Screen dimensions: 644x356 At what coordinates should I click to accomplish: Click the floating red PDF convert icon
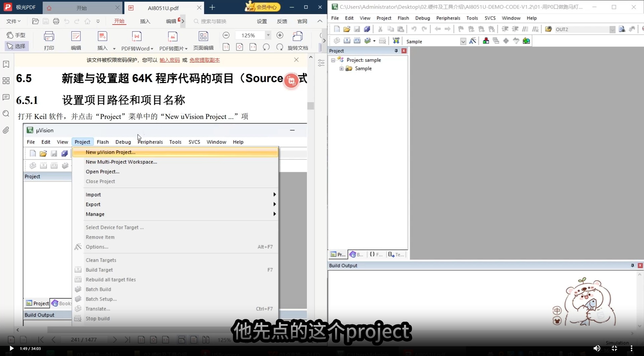coord(291,81)
